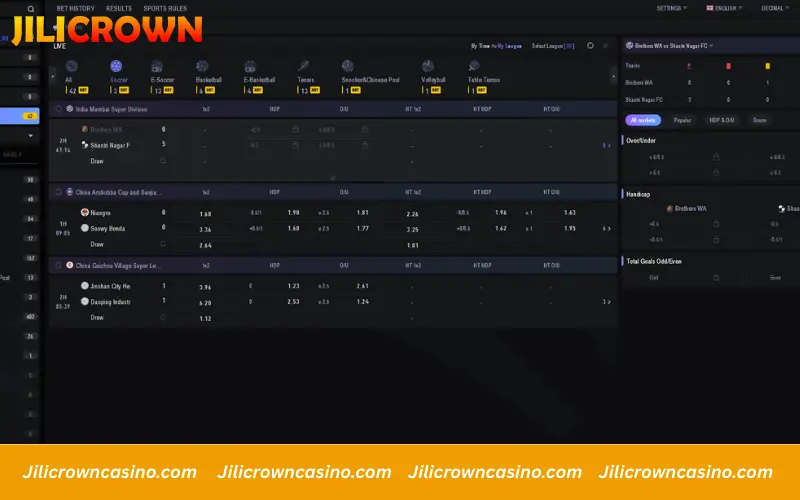This screenshot has width=800, height=500.
Task: Open the Settings dropdown
Action: (671, 8)
